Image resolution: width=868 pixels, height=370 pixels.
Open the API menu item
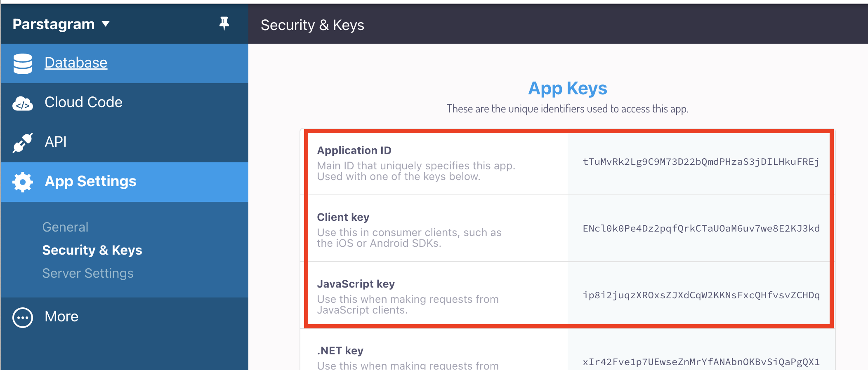[56, 142]
